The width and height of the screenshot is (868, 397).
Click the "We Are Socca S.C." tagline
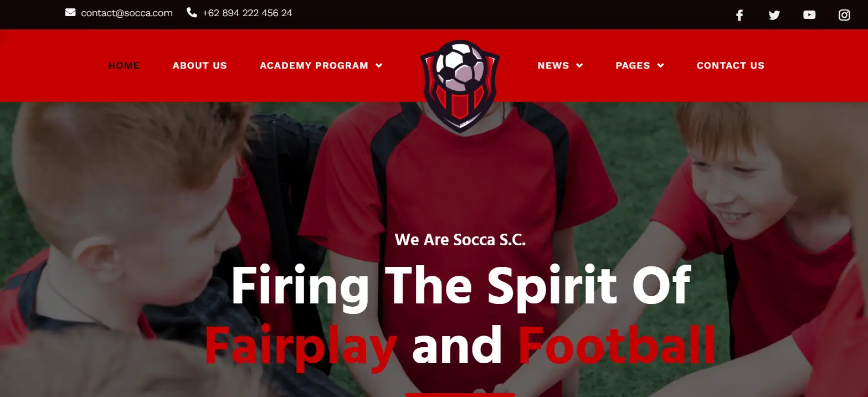coord(460,240)
